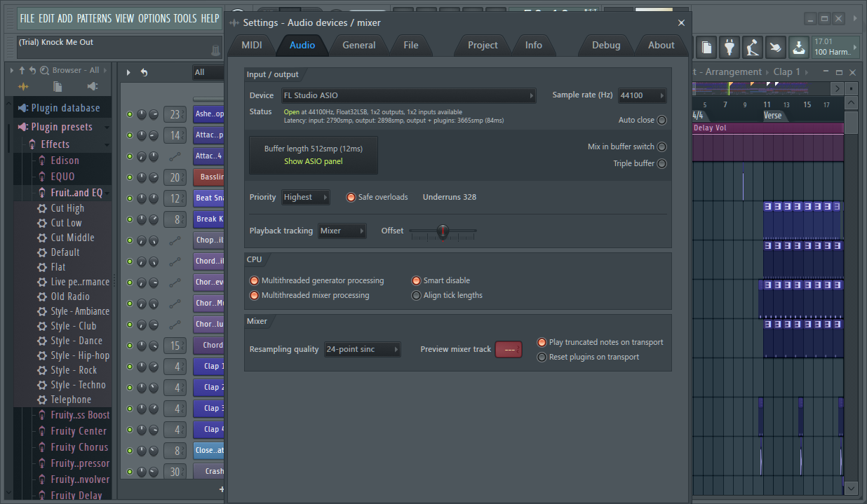Open the TOOLS menu

pyautogui.click(x=185, y=18)
